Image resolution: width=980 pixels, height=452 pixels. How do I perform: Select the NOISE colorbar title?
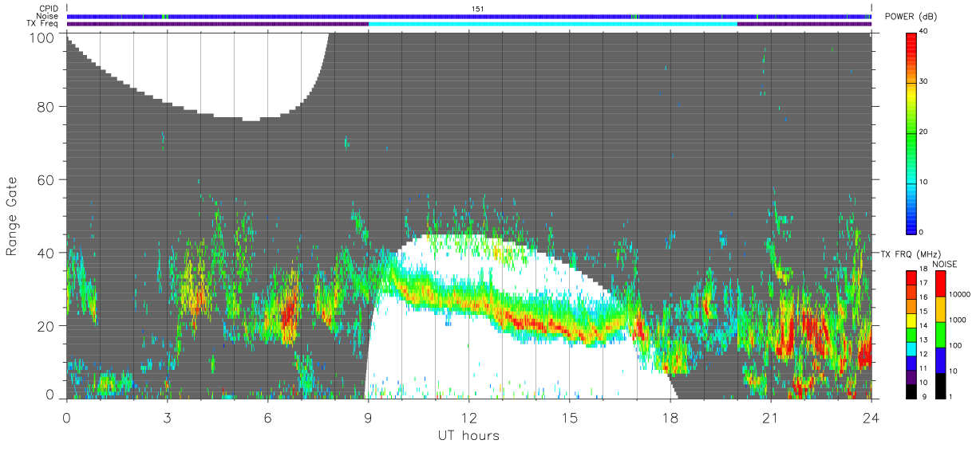point(945,264)
